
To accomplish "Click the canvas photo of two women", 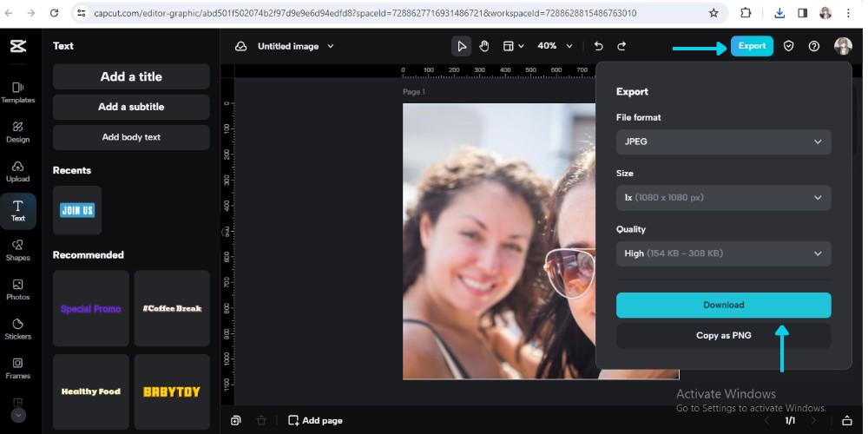I will [x=498, y=241].
